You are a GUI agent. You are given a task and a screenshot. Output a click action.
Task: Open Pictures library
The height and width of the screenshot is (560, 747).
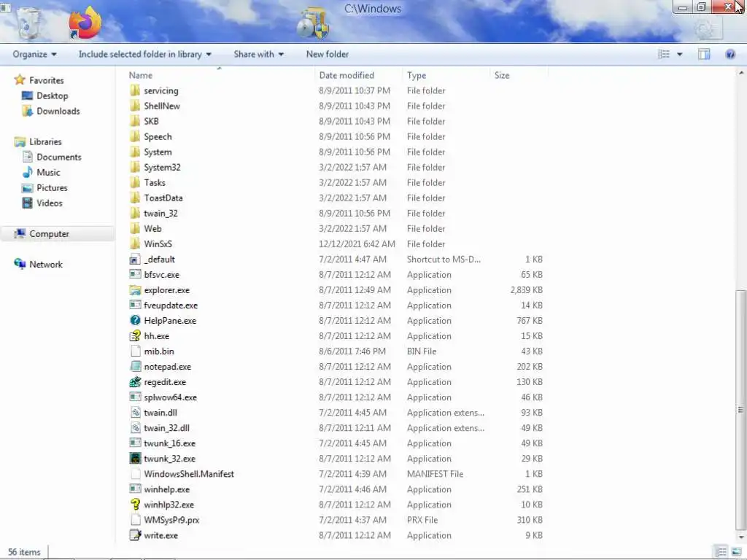point(52,187)
